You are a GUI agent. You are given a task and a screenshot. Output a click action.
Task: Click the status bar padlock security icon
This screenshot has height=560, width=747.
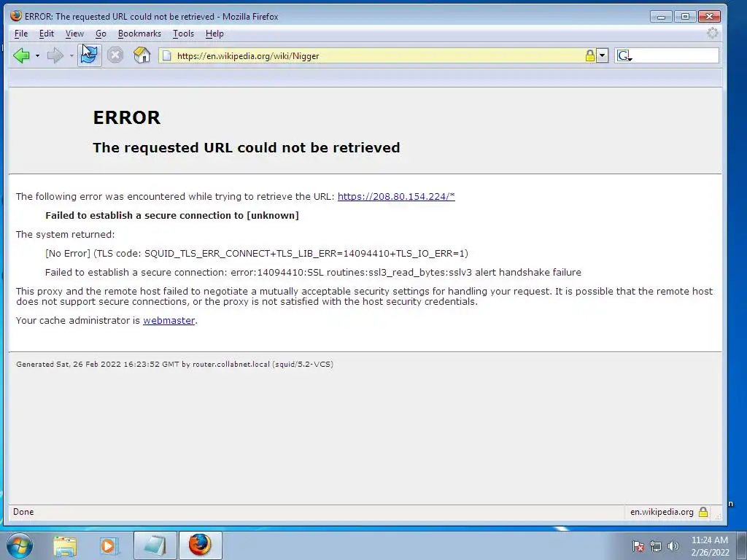click(703, 512)
